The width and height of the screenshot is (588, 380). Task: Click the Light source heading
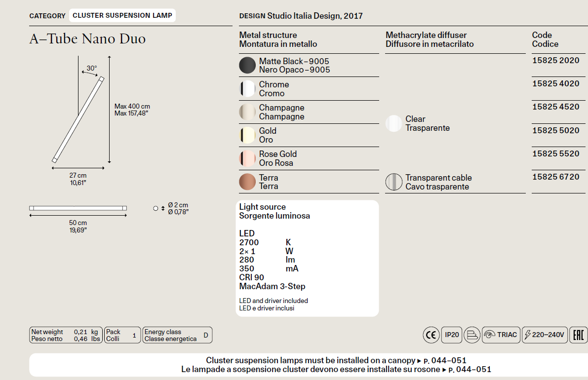tap(274, 211)
